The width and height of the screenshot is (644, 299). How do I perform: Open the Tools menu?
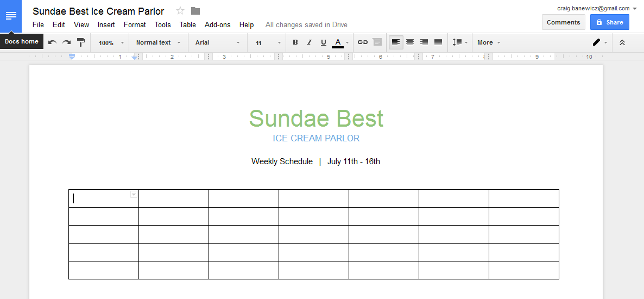pyautogui.click(x=163, y=24)
